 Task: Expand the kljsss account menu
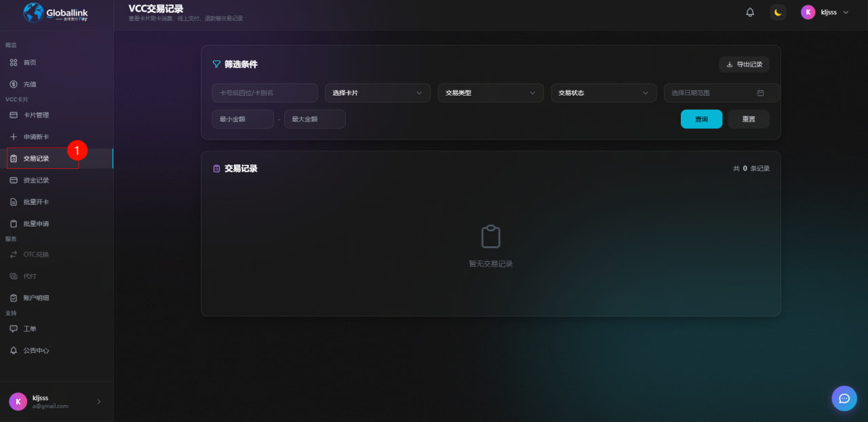(x=824, y=12)
